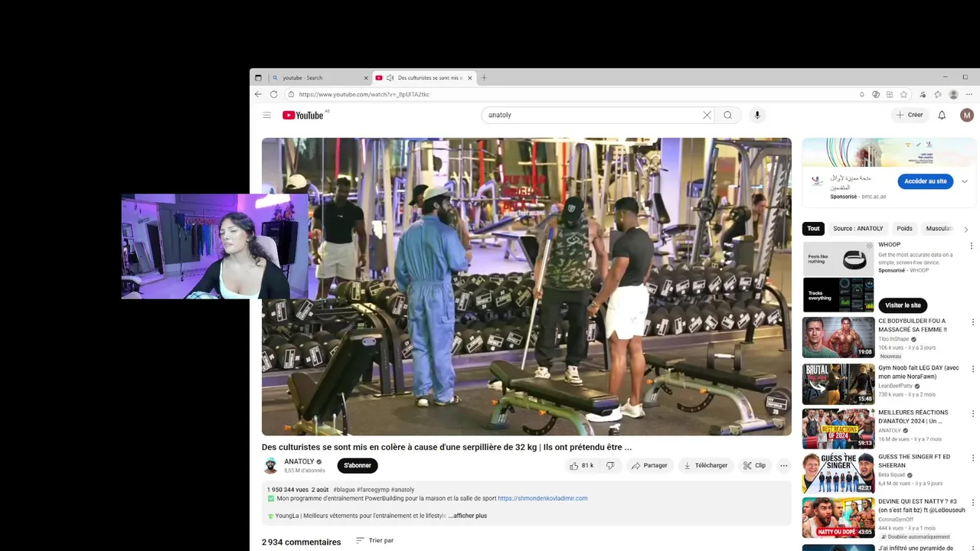Open the Trier par sort dropdown
Image resolution: width=980 pixels, height=551 pixels.
[x=375, y=540]
